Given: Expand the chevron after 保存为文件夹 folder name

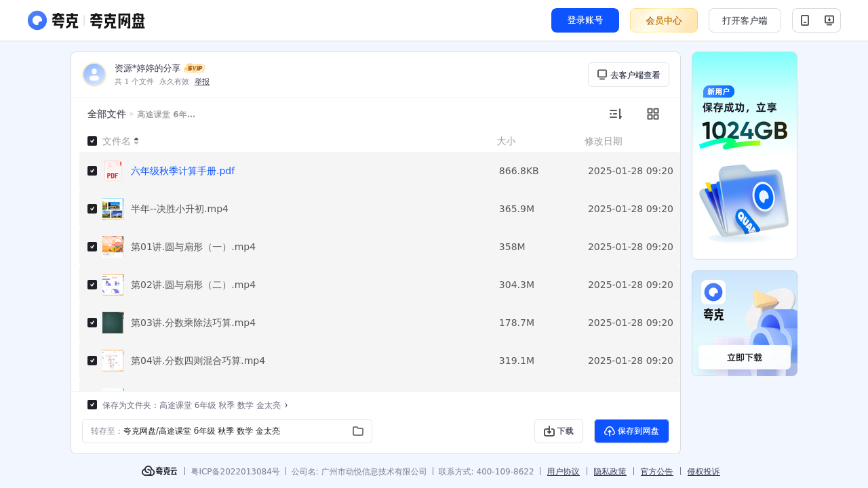Looking at the screenshot, I should point(286,405).
